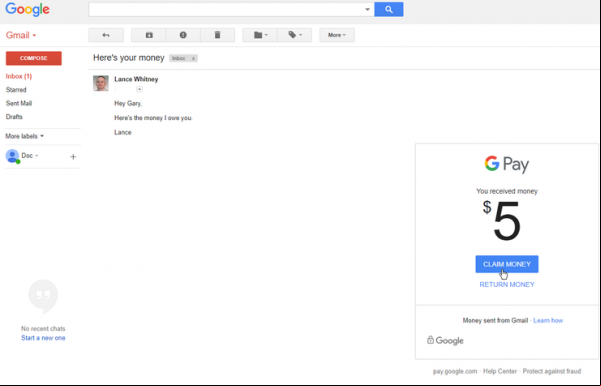The width and height of the screenshot is (601, 386).
Task: Start a new one chat link
Action: (x=43, y=338)
